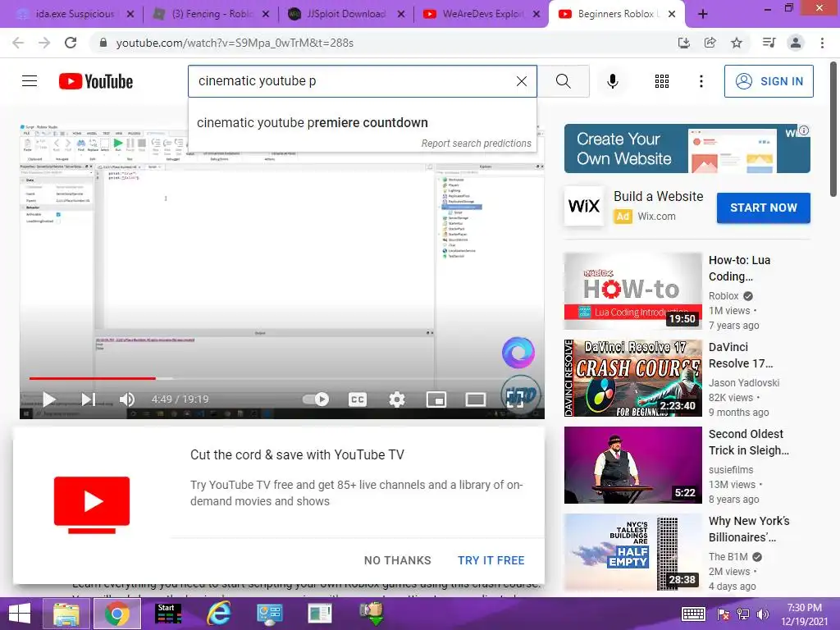Open the volume tray icon

tap(762, 614)
